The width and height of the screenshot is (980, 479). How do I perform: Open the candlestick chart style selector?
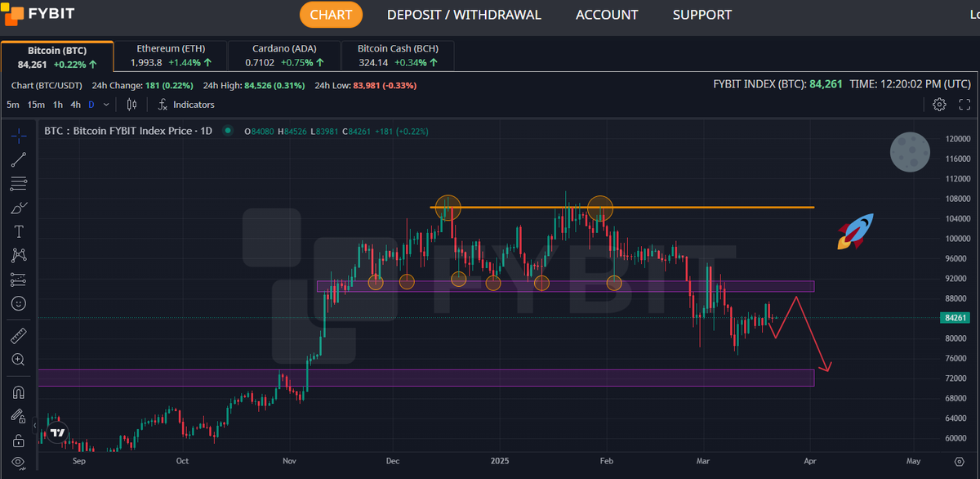click(131, 105)
